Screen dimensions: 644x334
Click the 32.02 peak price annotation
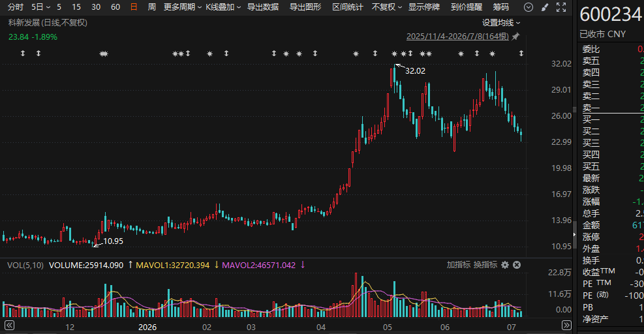(x=415, y=70)
